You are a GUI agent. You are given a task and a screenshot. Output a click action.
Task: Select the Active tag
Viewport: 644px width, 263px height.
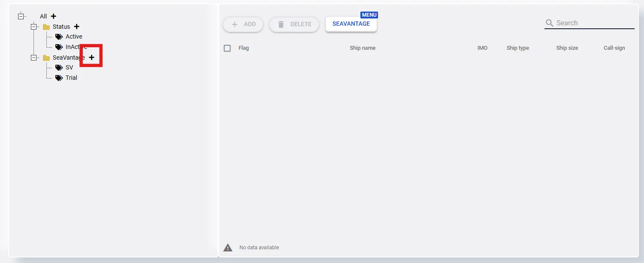click(74, 36)
